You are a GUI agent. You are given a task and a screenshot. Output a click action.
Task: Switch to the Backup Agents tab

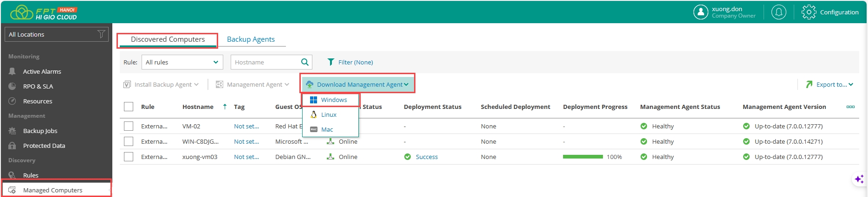click(x=251, y=39)
